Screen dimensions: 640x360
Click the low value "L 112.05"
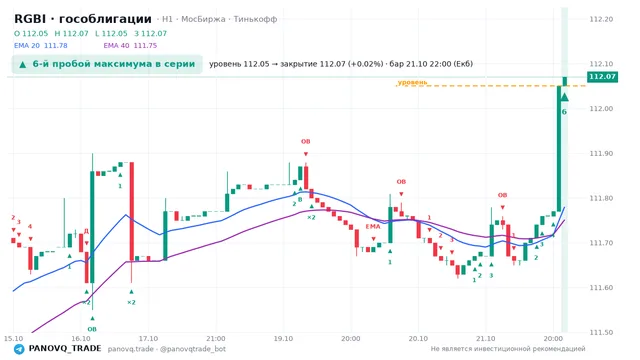pos(111,33)
